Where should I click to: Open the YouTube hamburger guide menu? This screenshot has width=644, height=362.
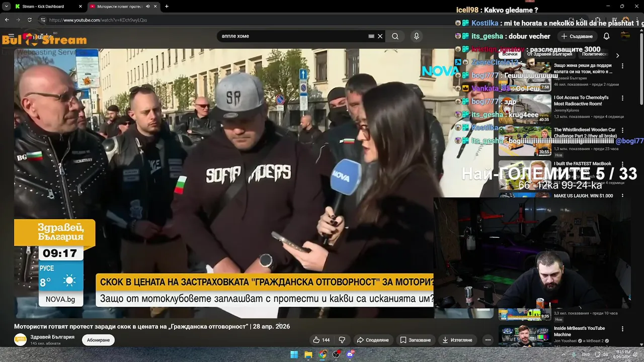pos(11,36)
